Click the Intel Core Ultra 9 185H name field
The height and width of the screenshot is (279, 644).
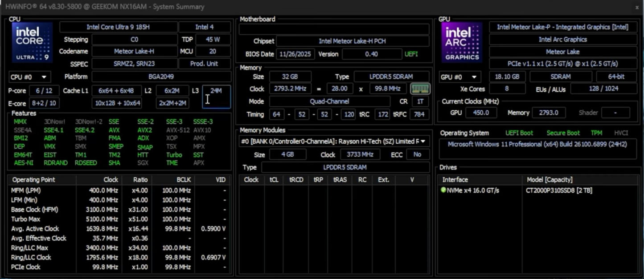118,27
